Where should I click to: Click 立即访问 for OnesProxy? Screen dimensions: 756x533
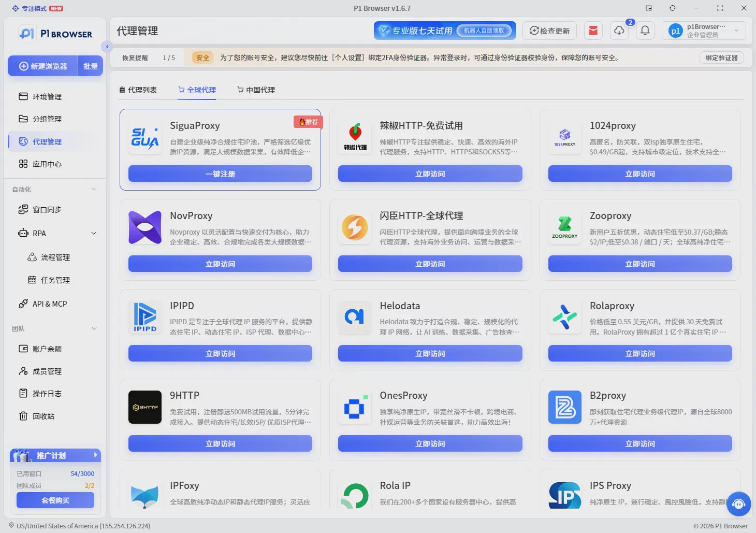[x=430, y=444]
